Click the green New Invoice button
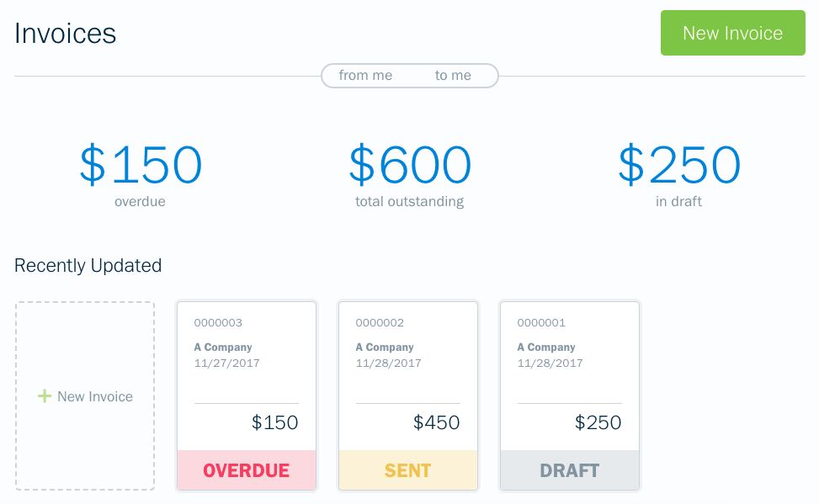Viewport: 819px width, 504px height. pyautogui.click(x=732, y=33)
